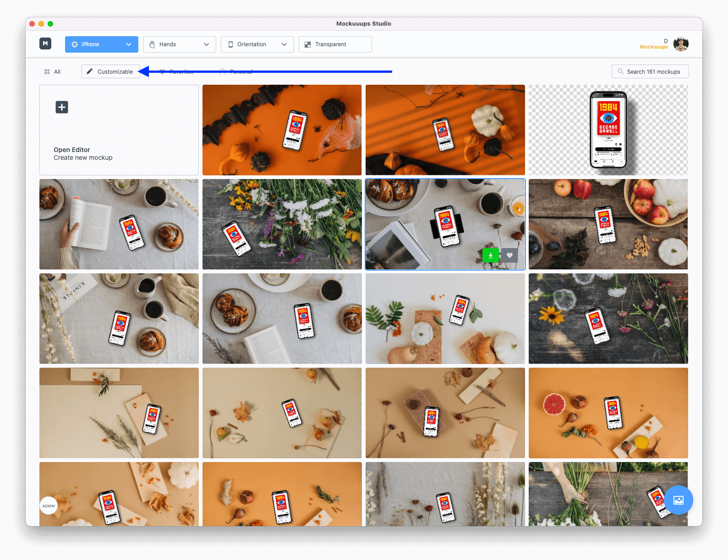Select the transparent checkerboard iPhone mockup
The height and width of the screenshot is (560, 728).
(x=608, y=130)
